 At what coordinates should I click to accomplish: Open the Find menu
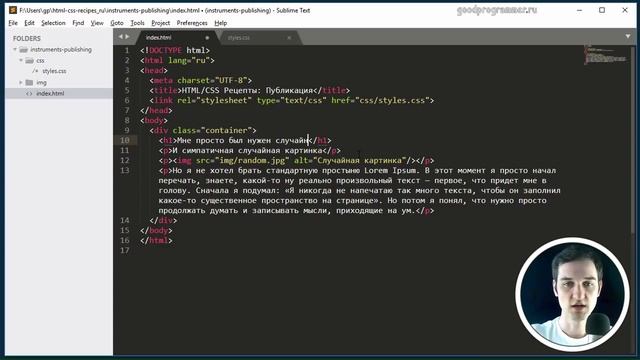tap(78, 23)
